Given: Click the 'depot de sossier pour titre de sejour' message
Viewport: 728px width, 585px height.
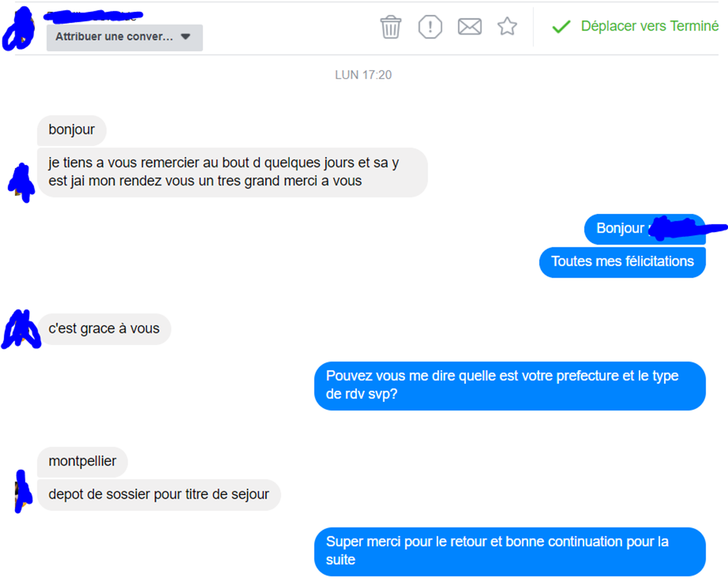Looking at the screenshot, I should (x=159, y=495).
